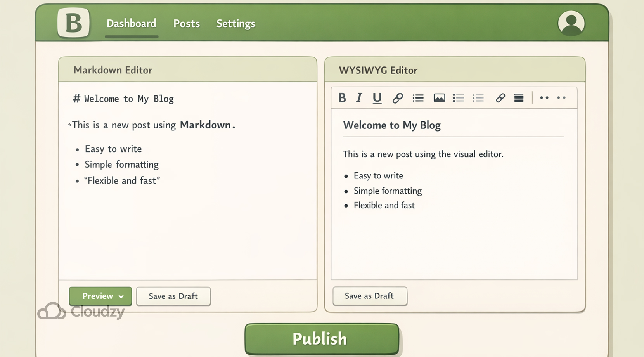Select the blog logo in the header

pyautogui.click(x=73, y=23)
